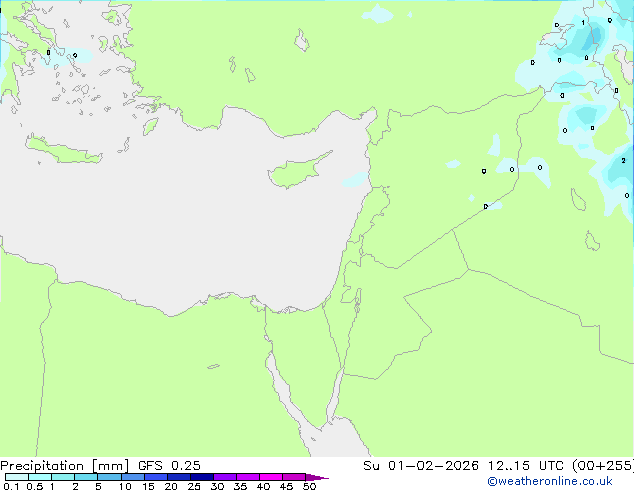Click the 'Precipitation [mm]' title label
The height and width of the screenshot is (490, 634).
click(64, 466)
